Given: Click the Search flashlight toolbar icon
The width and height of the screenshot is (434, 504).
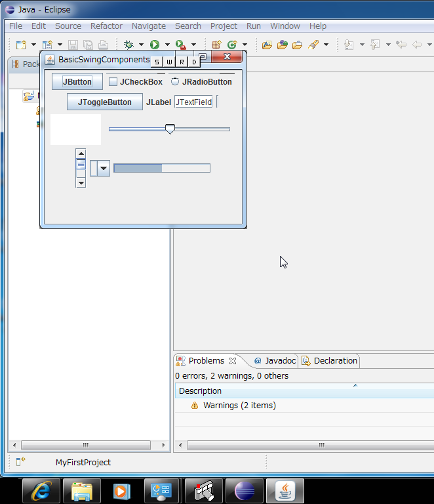Looking at the screenshot, I should tap(313, 45).
